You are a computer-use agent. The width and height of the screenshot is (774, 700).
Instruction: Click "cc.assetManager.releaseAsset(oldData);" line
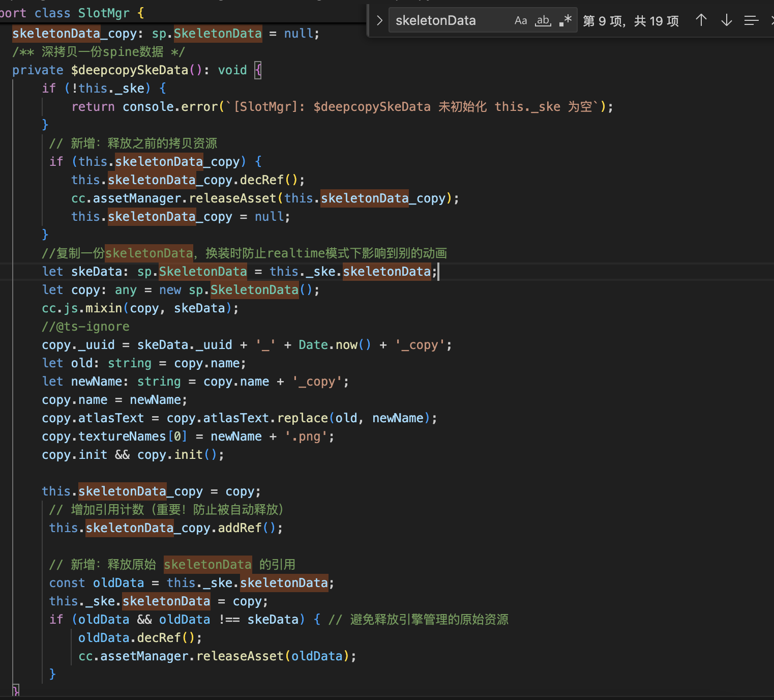(217, 656)
